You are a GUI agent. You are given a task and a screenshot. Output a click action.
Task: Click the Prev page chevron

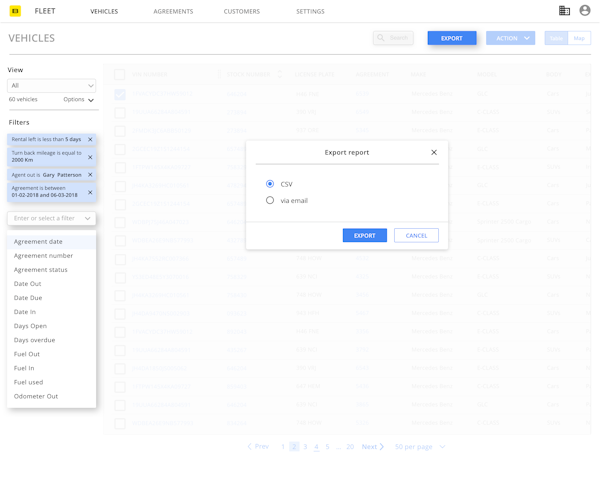tap(249, 446)
